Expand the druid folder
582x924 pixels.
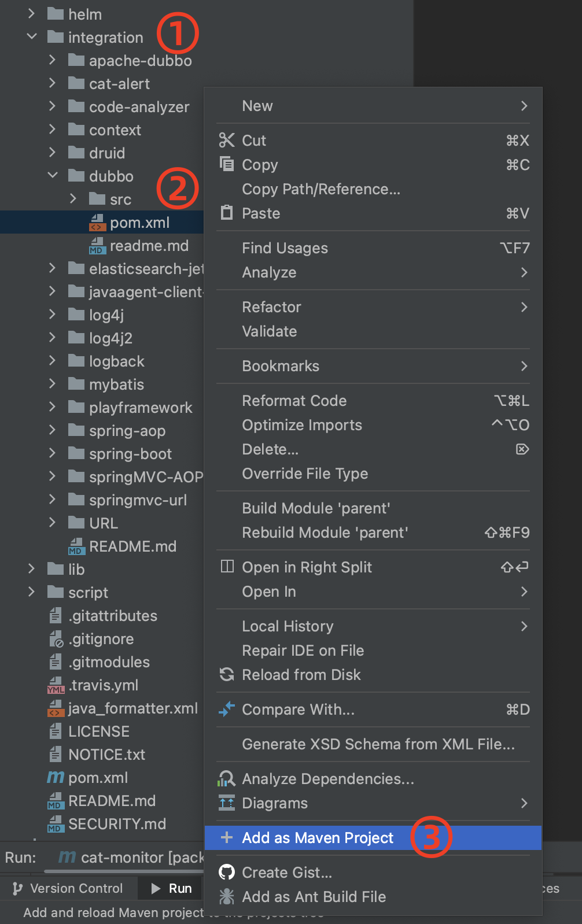tap(52, 152)
